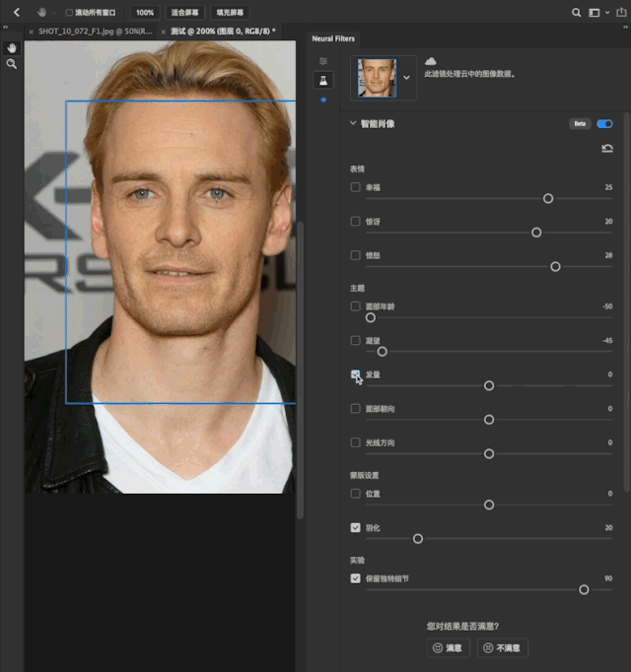This screenshot has height=672, width=631.
Task: Select the Neural Filters panel tab
Action: [333, 39]
